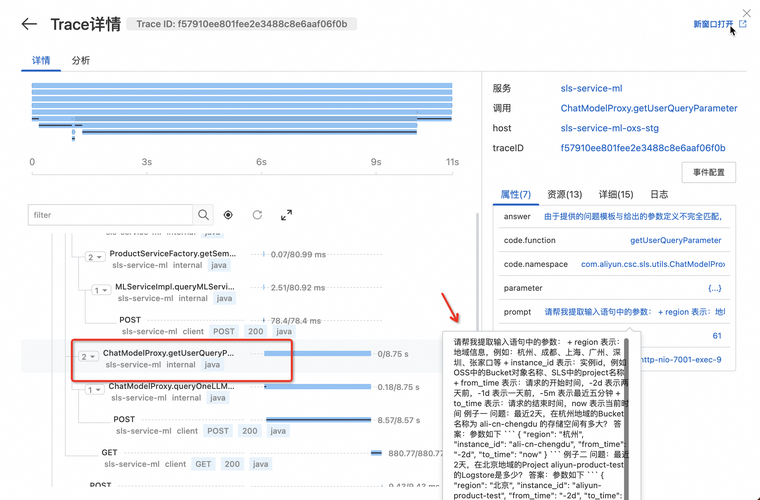Click the expand fullscreen arrows icon

286,215
